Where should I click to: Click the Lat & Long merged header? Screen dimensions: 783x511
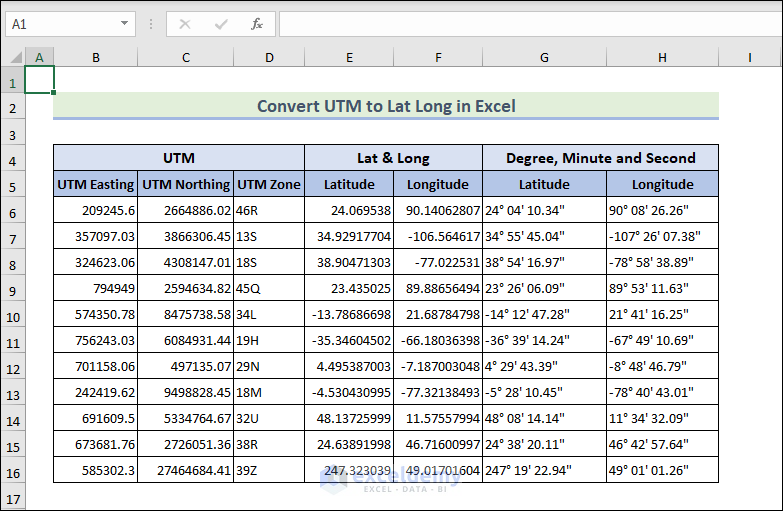393,158
